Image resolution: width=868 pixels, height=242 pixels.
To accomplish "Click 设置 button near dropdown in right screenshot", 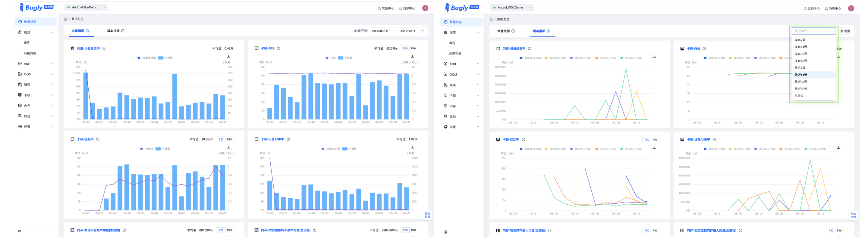I will tap(845, 31).
